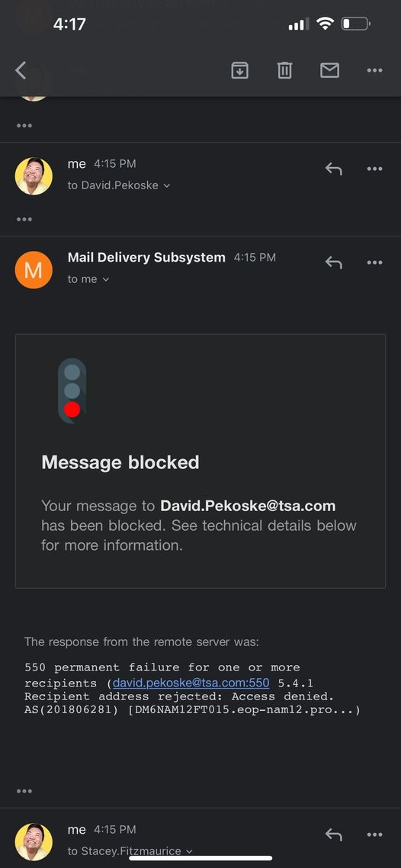This screenshot has height=868, width=401.
Task: Delete the conversation with the trash icon
Action: (x=285, y=70)
